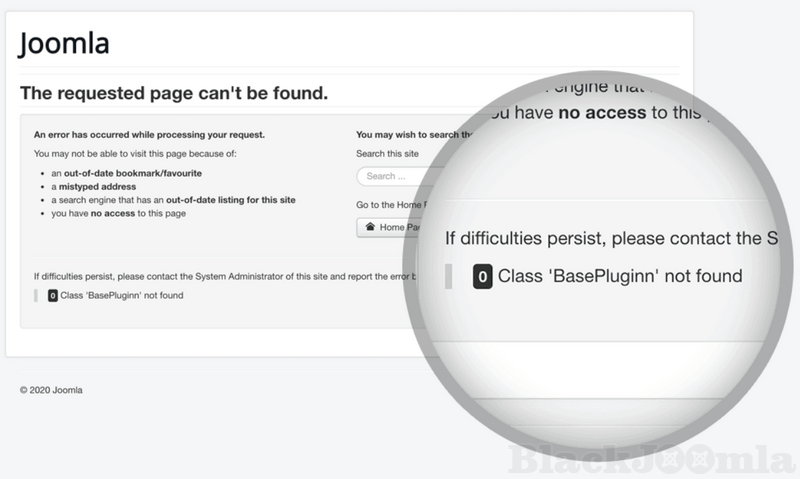Viewport: 800px width, 479px height.
Task: Click the magnified "Class 'BasePluginn' not found" text
Action: [x=620, y=276]
